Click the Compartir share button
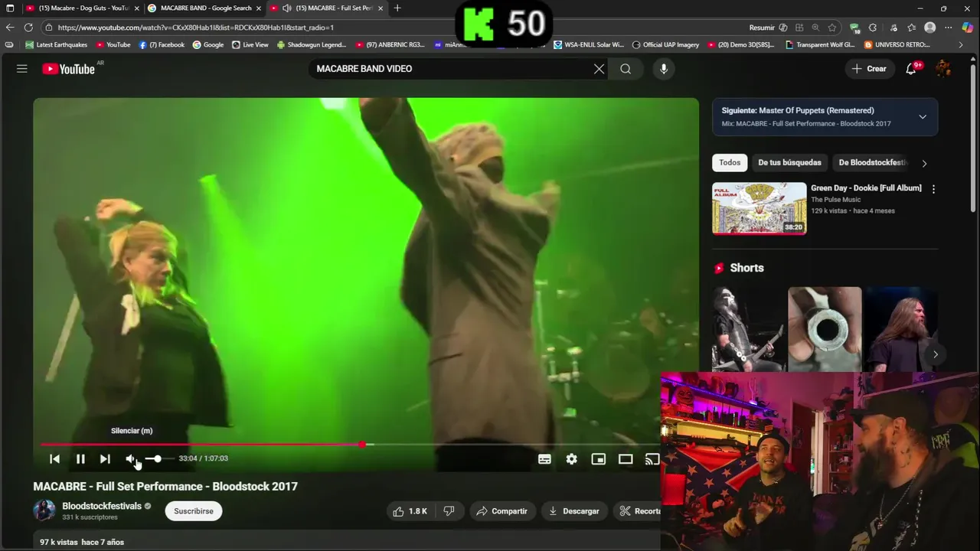Screen dimensions: 980x551 (x=501, y=511)
